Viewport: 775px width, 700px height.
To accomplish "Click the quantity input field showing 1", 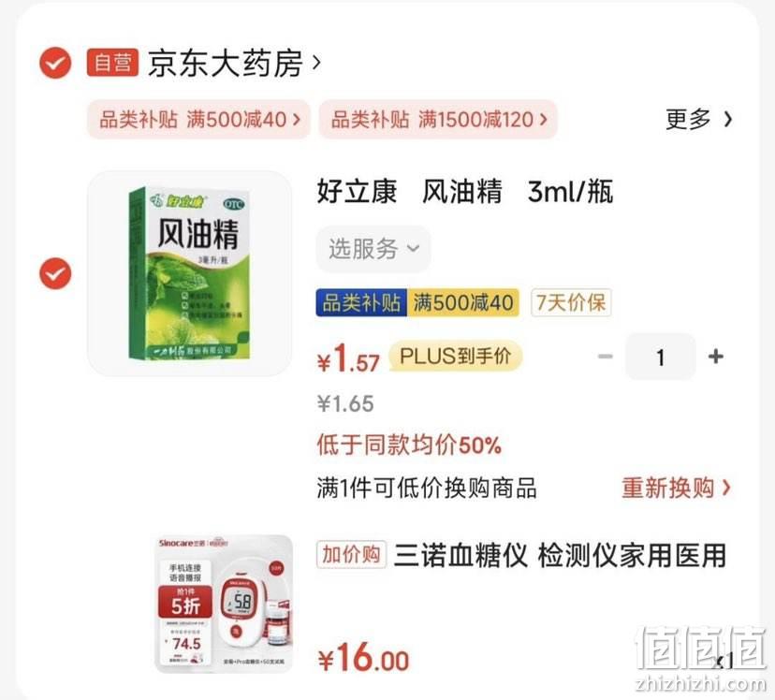I will click(660, 357).
